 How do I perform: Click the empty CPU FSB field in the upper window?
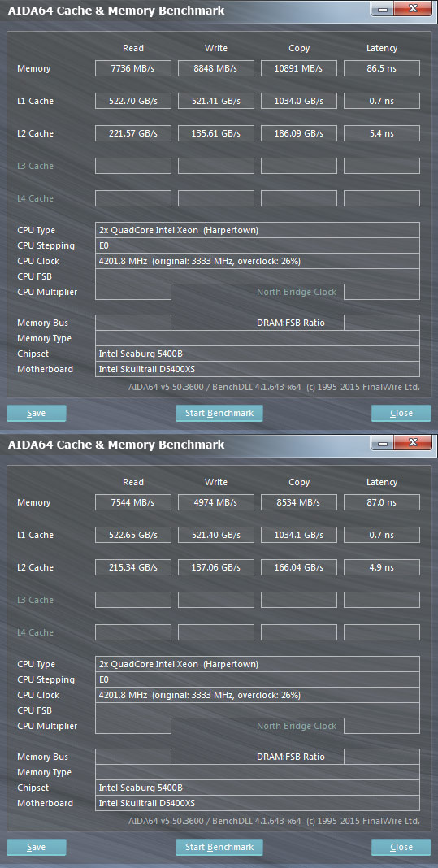click(x=258, y=276)
